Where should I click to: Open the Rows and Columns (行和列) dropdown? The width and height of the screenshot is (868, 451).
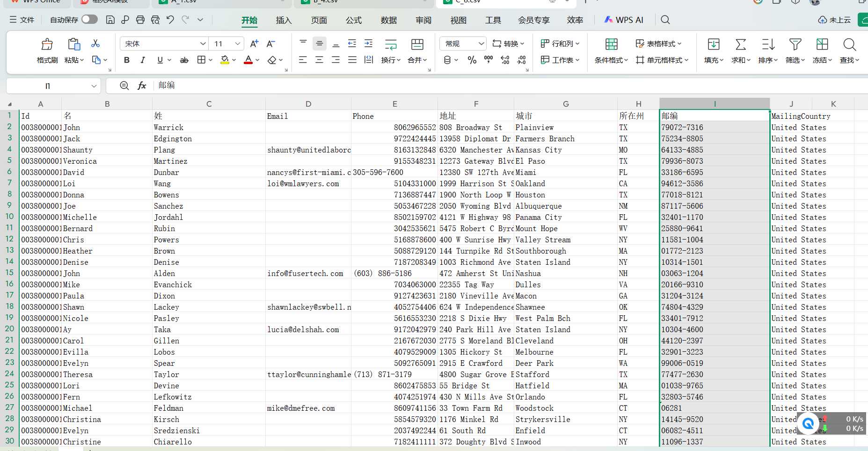560,44
